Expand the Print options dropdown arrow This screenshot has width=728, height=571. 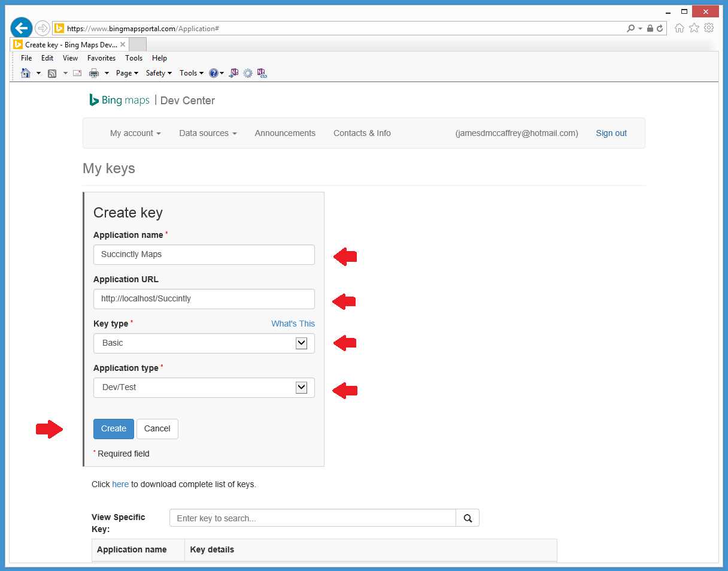coord(107,73)
